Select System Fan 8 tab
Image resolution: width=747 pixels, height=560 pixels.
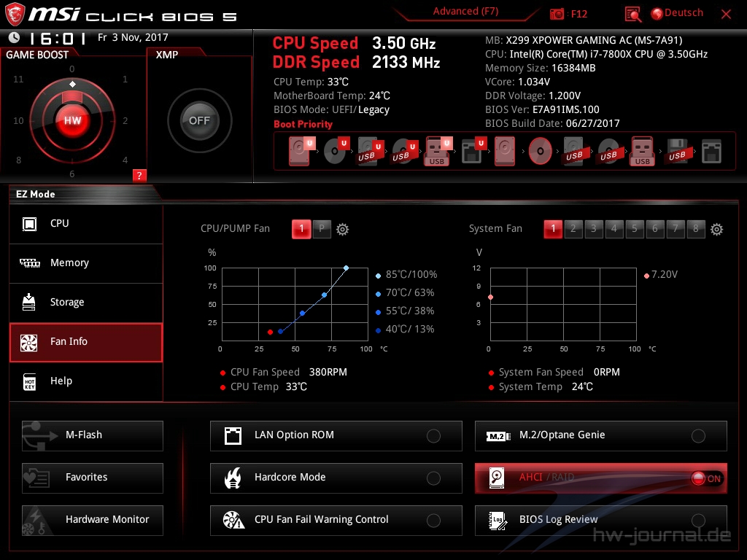pyautogui.click(x=695, y=229)
